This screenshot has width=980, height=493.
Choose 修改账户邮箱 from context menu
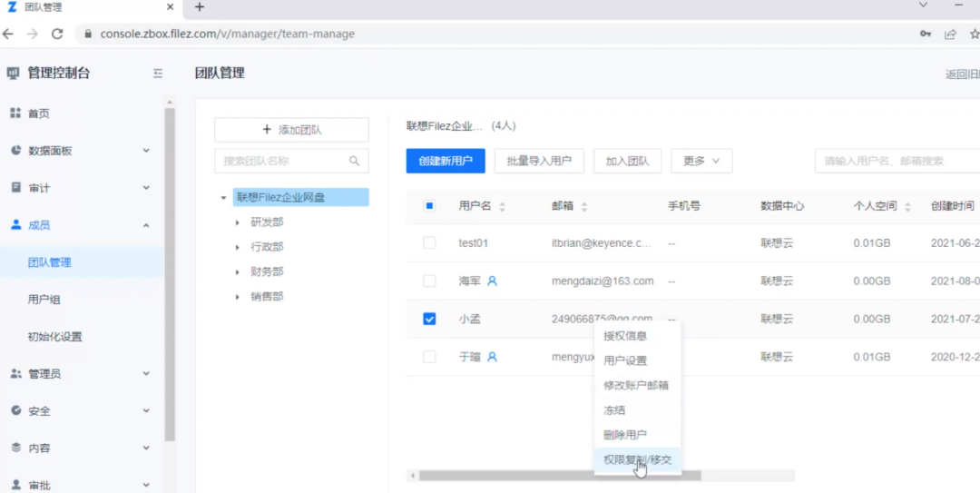tap(637, 385)
